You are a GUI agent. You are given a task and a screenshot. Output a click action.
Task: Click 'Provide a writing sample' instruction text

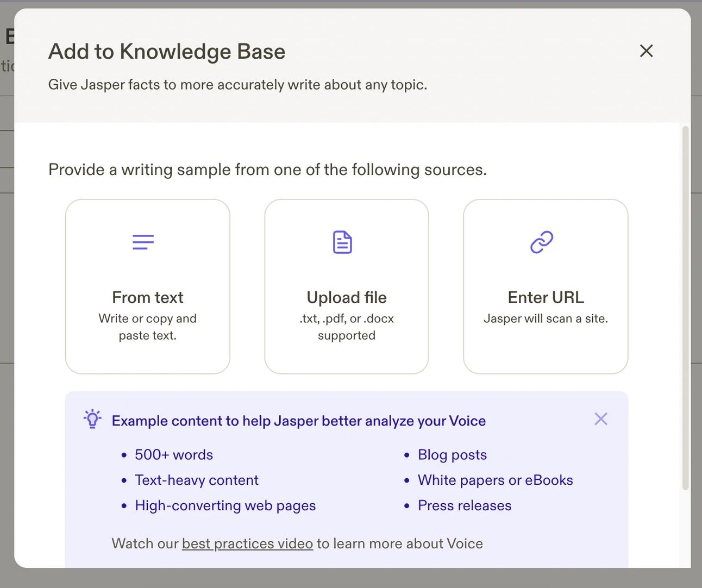pos(267,170)
